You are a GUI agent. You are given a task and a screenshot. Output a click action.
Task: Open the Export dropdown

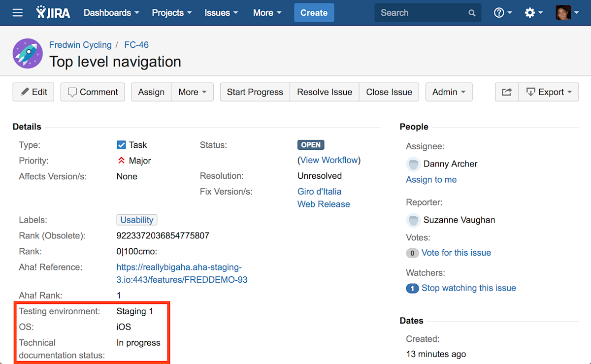coord(549,92)
